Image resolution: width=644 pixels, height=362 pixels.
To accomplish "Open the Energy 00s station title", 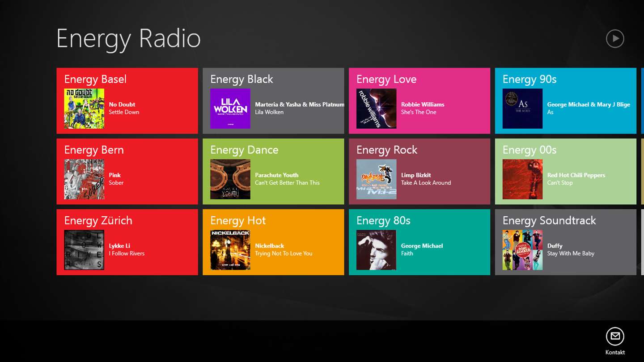I will (x=530, y=150).
